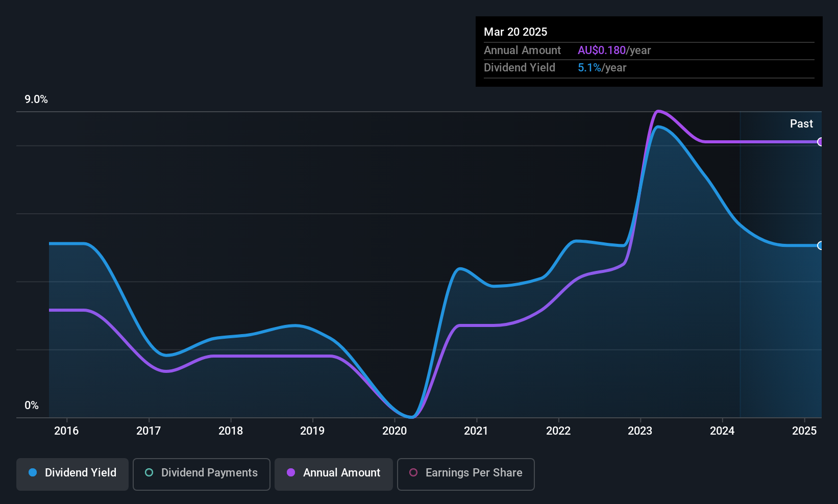Enable the Dividend Payments series
The width and height of the screenshot is (838, 504).
(202, 474)
